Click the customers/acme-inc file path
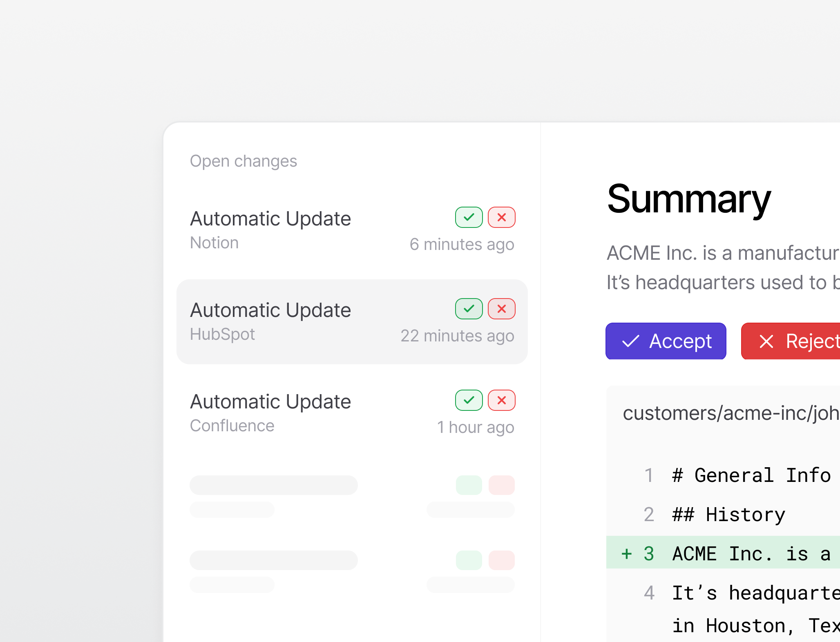Image resolution: width=840 pixels, height=642 pixels. click(731, 413)
